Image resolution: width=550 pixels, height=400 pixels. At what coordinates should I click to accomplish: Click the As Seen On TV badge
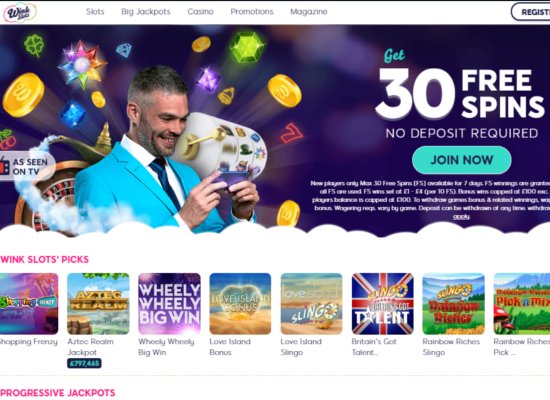(27, 166)
